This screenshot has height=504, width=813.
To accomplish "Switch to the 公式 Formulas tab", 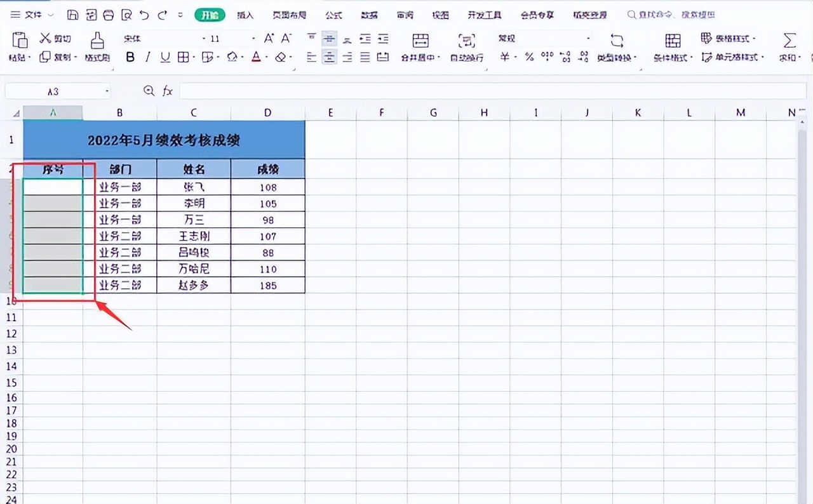I will point(333,15).
